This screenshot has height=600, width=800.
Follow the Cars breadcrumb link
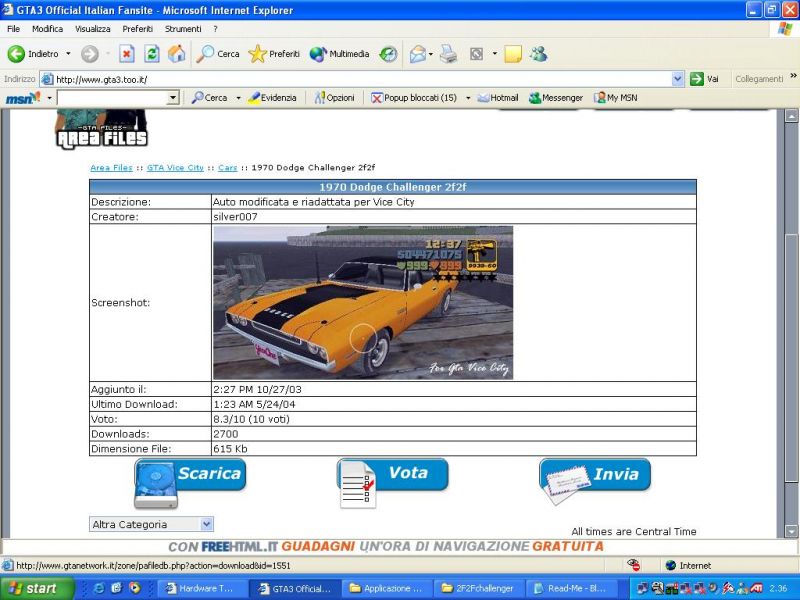click(228, 167)
